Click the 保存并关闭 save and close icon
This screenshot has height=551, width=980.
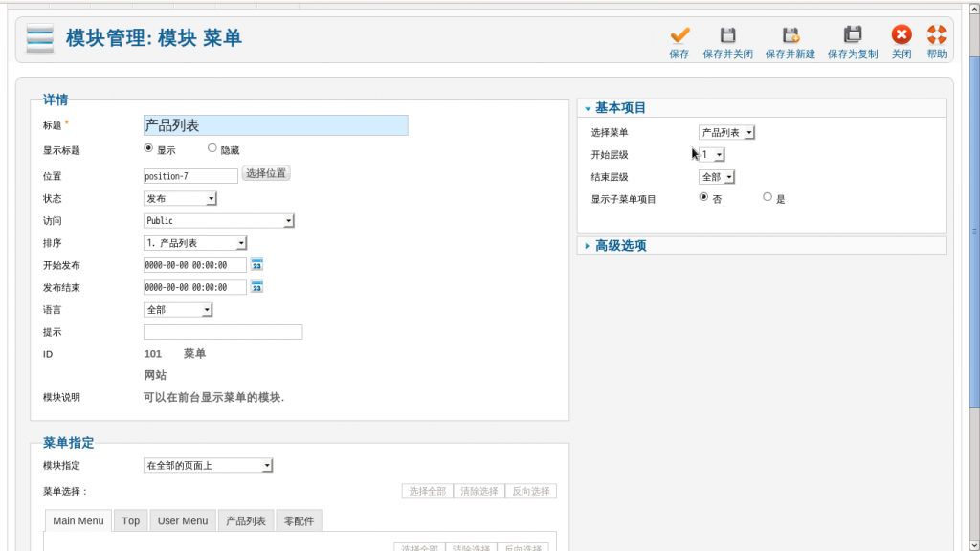coord(727,36)
